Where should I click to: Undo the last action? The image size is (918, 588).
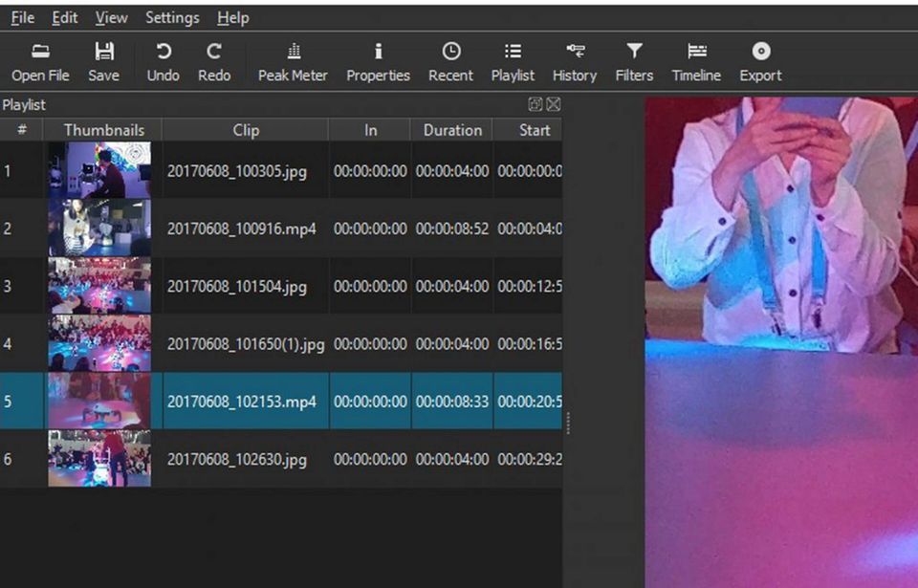pyautogui.click(x=163, y=61)
